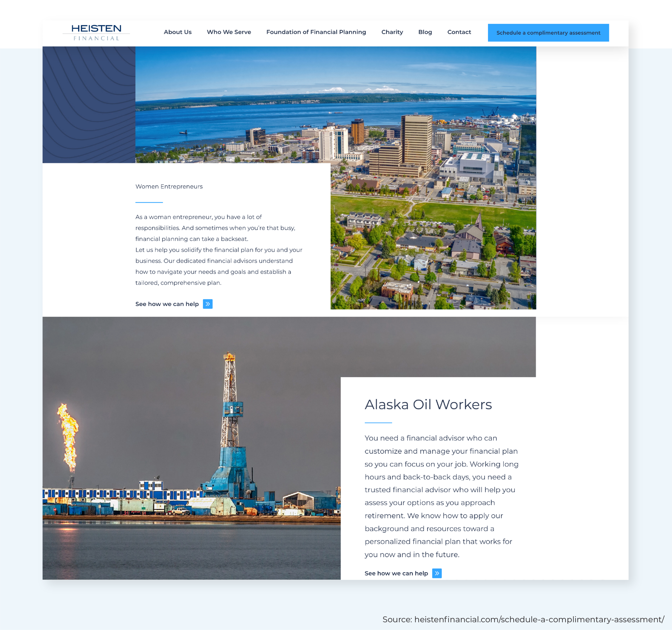Image resolution: width=672 pixels, height=630 pixels.
Task: Follow Women Entrepreneurs 'See how we can help' link
Action: [x=167, y=304]
